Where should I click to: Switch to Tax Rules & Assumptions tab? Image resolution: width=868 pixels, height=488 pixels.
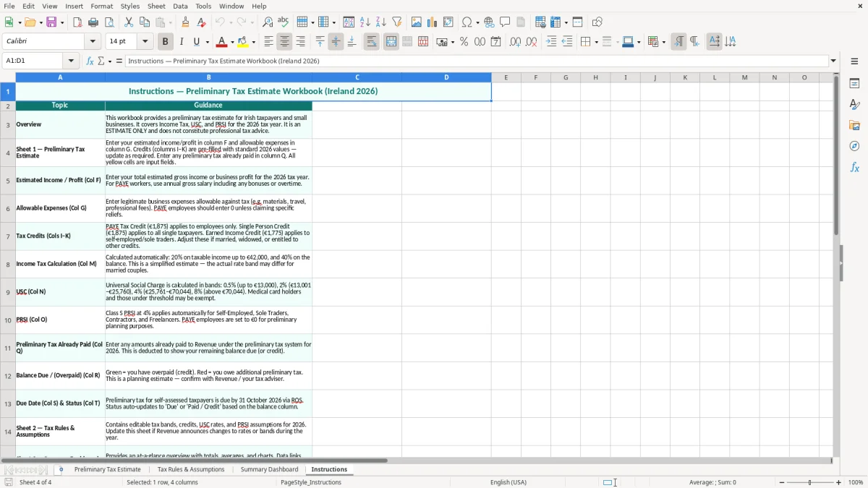coord(191,469)
